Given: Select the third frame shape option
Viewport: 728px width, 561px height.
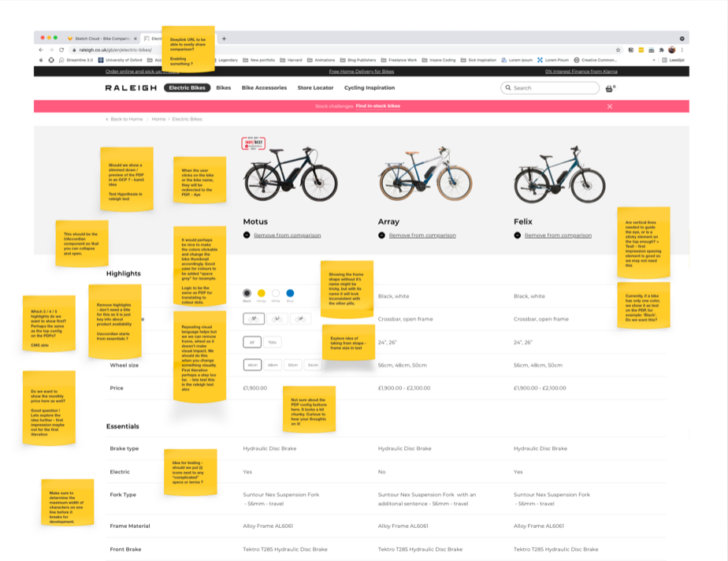Looking at the screenshot, I should [x=300, y=318].
